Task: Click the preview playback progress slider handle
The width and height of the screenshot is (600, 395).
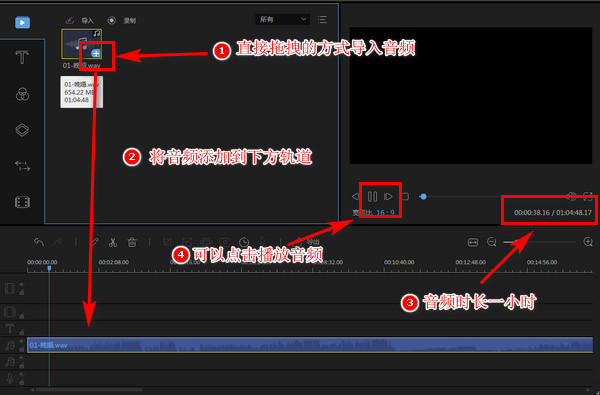Action: [x=423, y=197]
